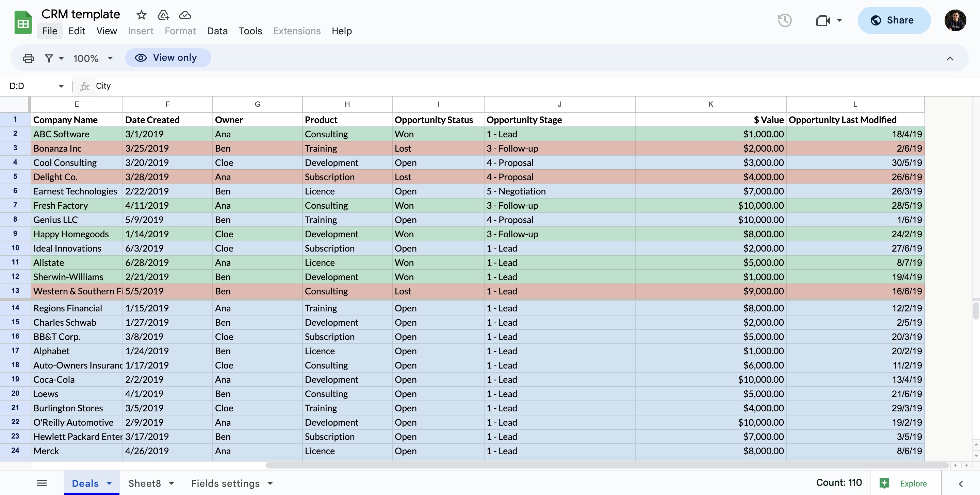Collapse the toolbar with chevron

tap(950, 58)
